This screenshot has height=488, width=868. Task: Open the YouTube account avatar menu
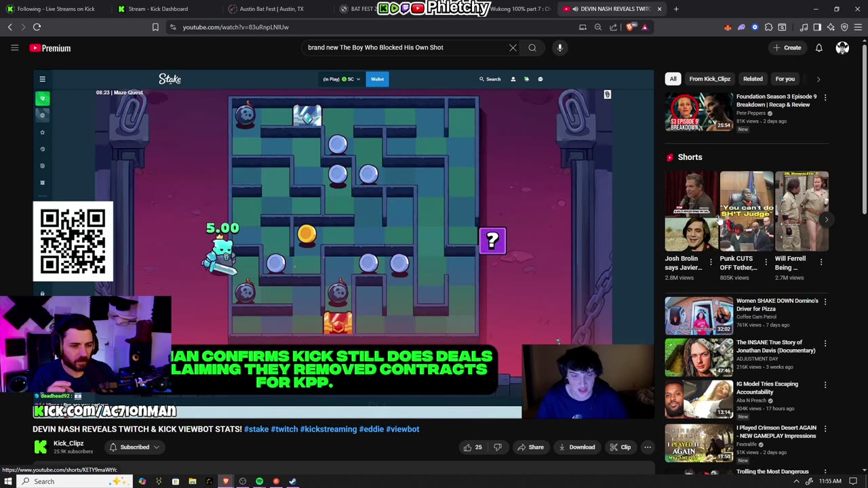(x=842, y=47)
